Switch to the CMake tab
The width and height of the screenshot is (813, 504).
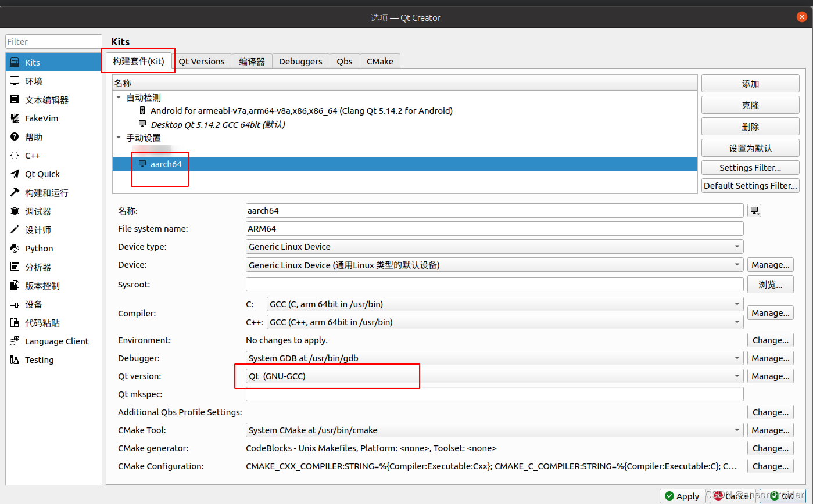pyautogui.click(x=380, y=61)
